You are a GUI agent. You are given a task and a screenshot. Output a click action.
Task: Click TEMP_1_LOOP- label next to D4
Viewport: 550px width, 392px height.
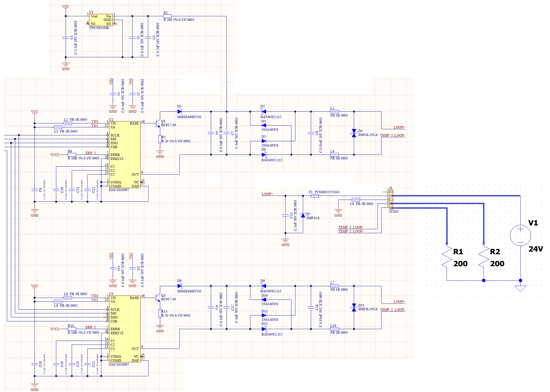(392, 135)
